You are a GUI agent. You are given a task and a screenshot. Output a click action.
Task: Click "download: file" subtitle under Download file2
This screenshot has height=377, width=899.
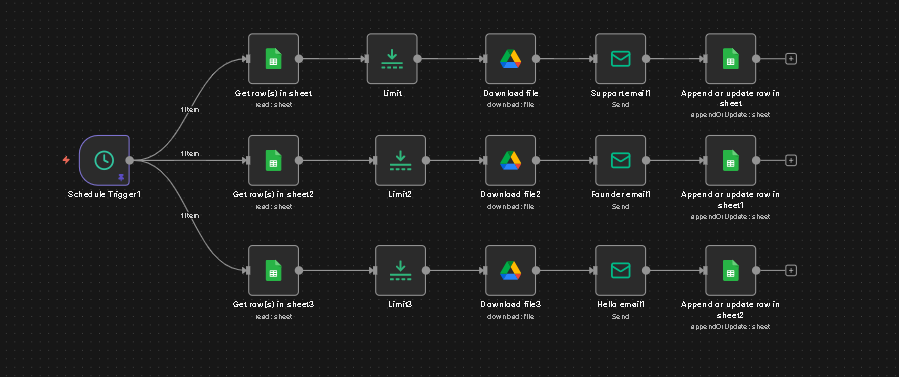coord(510,206)
